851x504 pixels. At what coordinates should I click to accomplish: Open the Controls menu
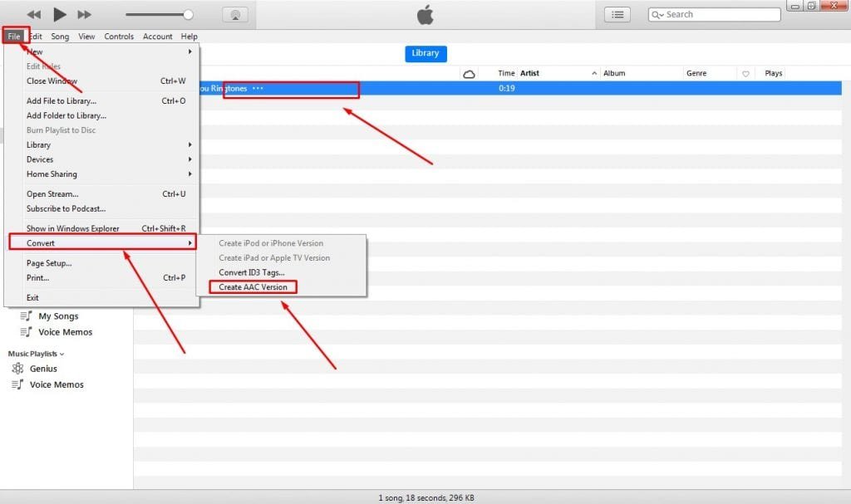[x=119, y=37]
